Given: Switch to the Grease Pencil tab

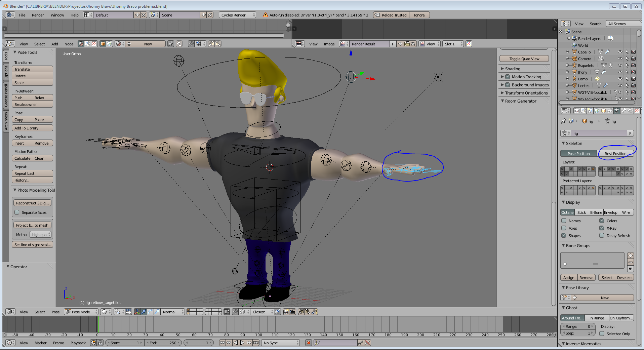Looking at the screenshot, I should (6, 95).
